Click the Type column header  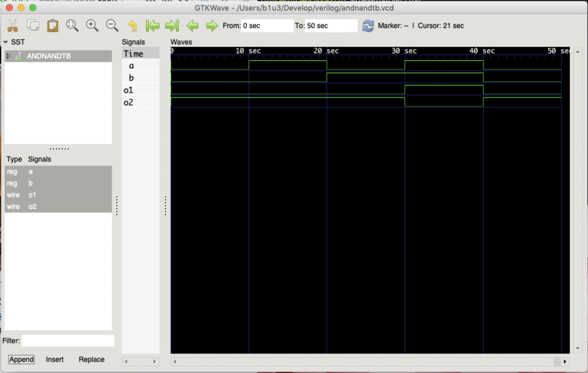[14, 159]
